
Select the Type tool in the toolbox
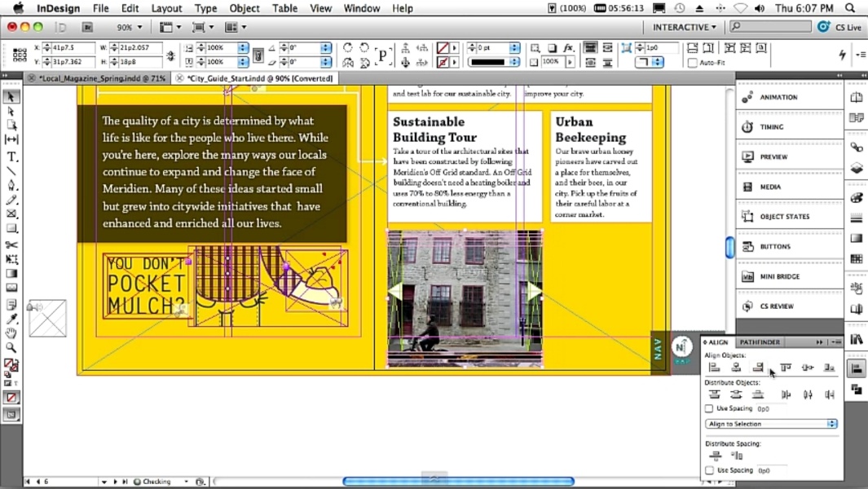(11, 156)
